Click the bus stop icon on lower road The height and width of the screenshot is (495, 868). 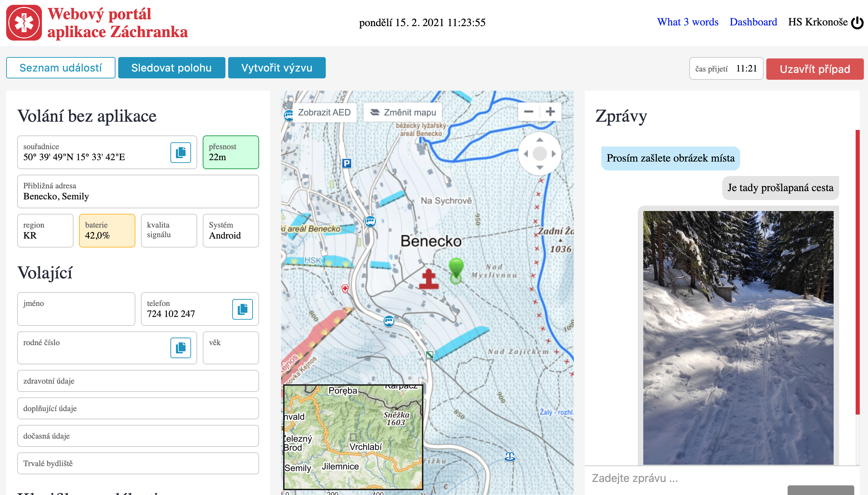click(x=389, y=321)
